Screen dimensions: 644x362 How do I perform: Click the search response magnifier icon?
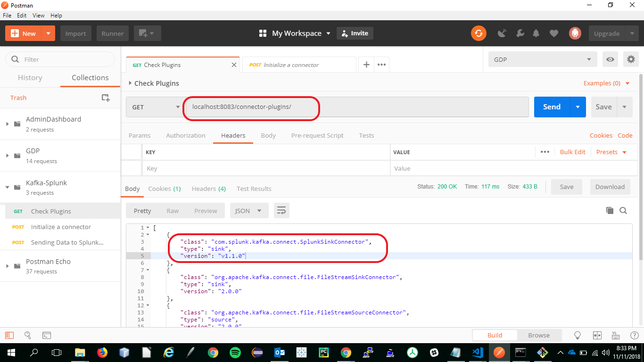click(623, 211)
